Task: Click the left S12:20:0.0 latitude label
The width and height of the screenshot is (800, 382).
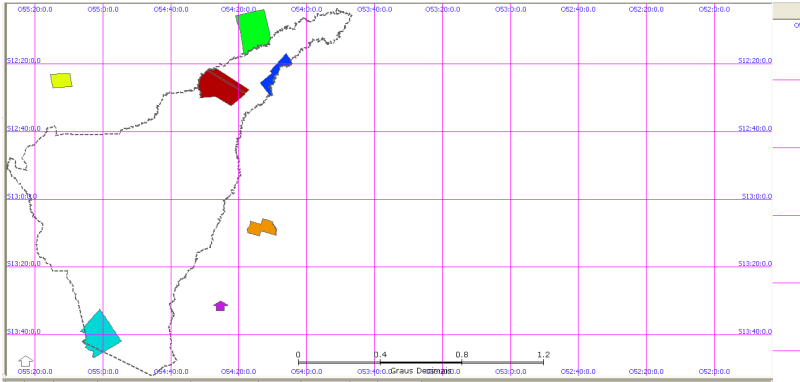Action: click(x=23, y=60)
